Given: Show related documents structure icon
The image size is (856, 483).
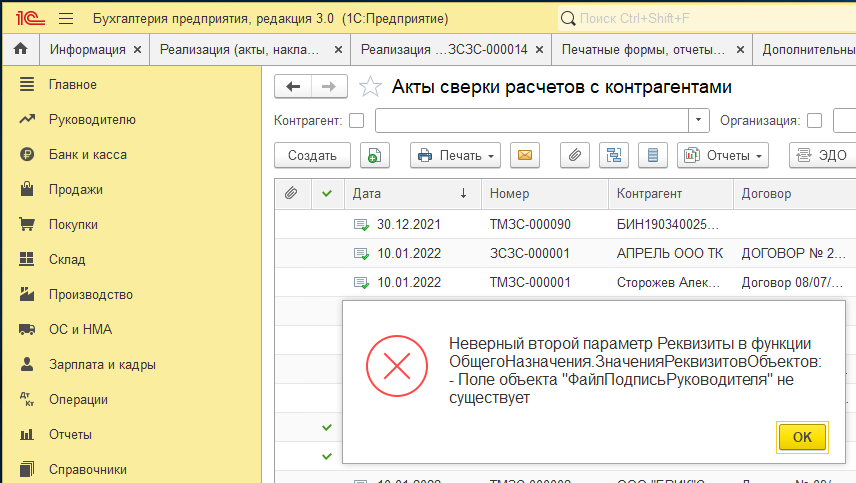Looking at the screenshot, I should (x=614, y=156).
